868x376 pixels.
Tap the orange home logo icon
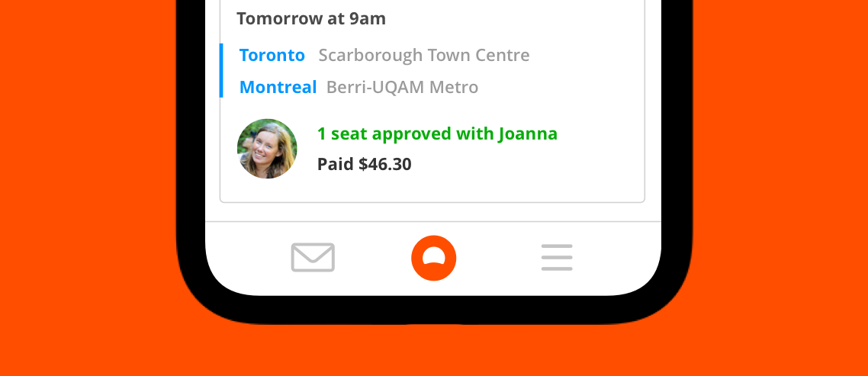click(433, 258)
